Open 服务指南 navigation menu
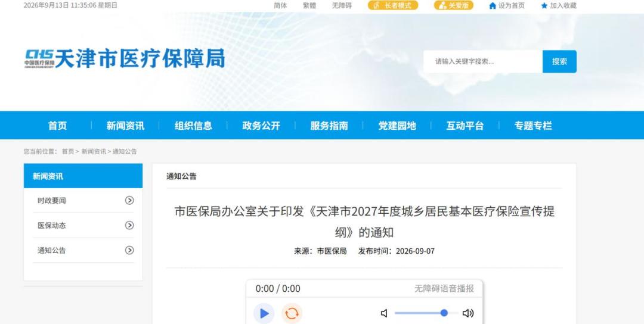Screen dimensions: 644x324 [x=329, y=126]
